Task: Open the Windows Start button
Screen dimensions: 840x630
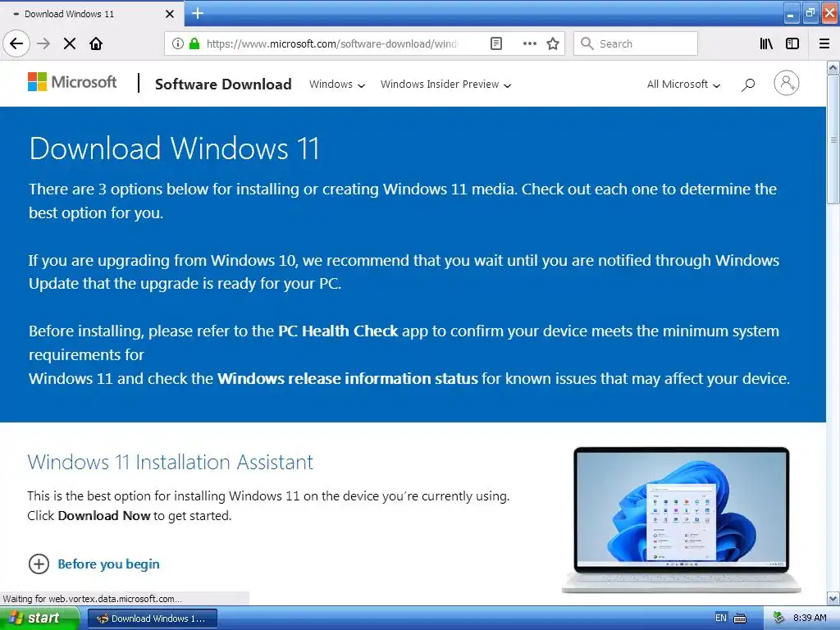Action: [x=39, y=619]
